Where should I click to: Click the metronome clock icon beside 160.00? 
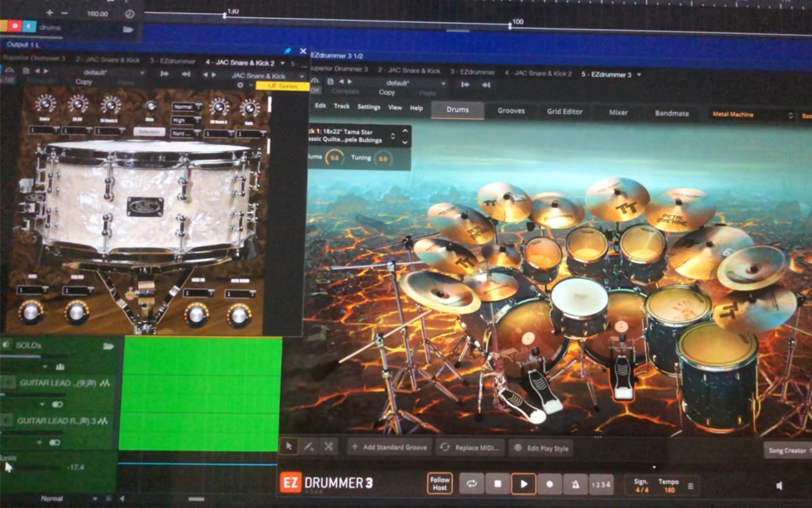click(x=129, y=14)
